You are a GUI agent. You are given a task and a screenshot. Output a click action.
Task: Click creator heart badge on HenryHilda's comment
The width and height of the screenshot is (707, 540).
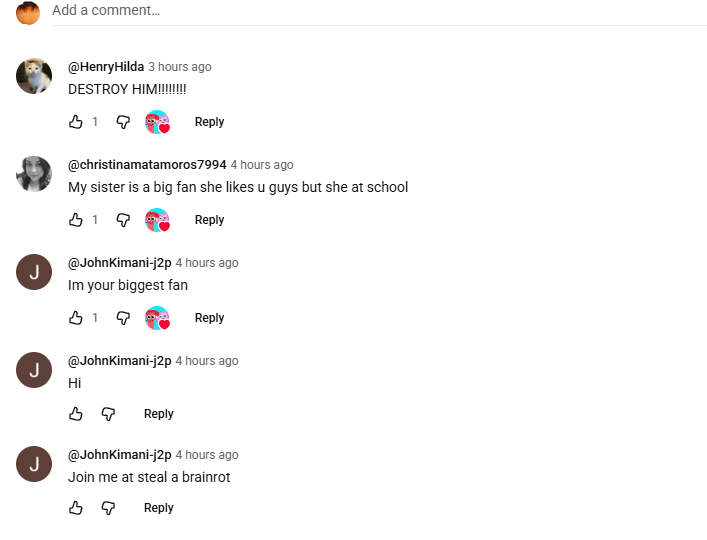157,122
